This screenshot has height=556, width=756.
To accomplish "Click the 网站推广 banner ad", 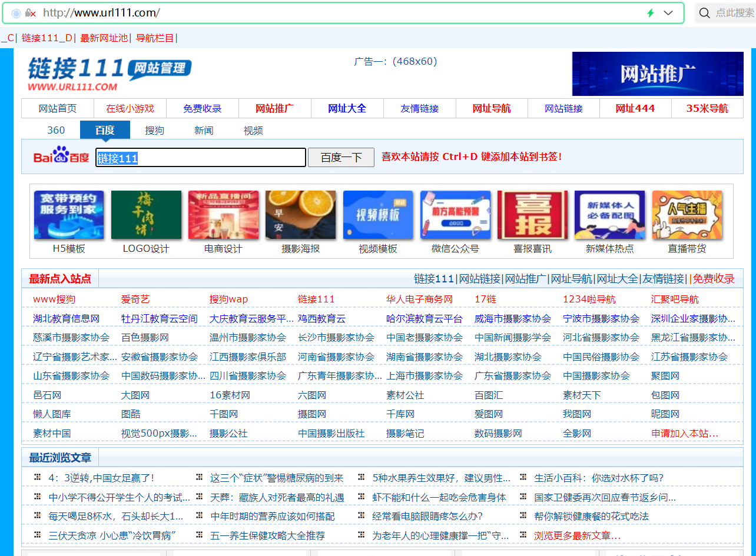I will pos(658,74).
